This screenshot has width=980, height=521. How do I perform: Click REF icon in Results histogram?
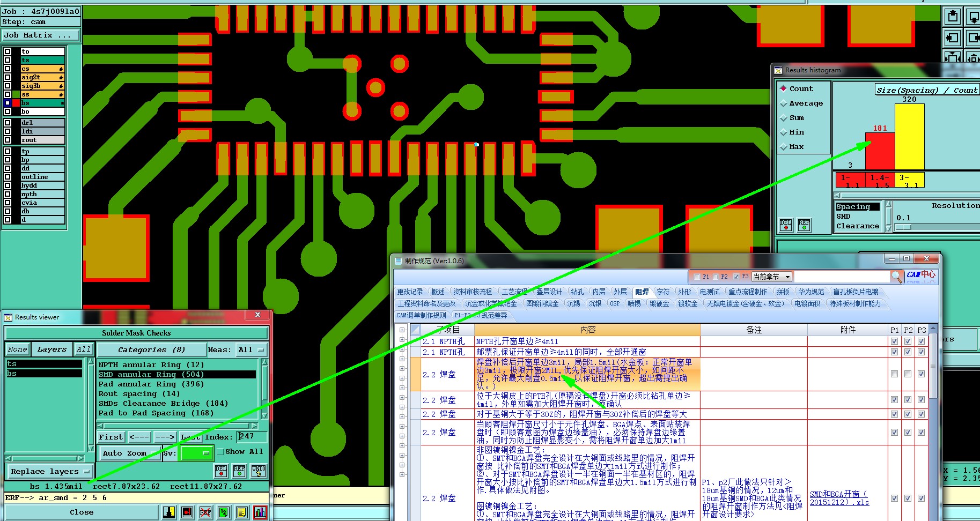pyautogui.click(x=804, y=225)
